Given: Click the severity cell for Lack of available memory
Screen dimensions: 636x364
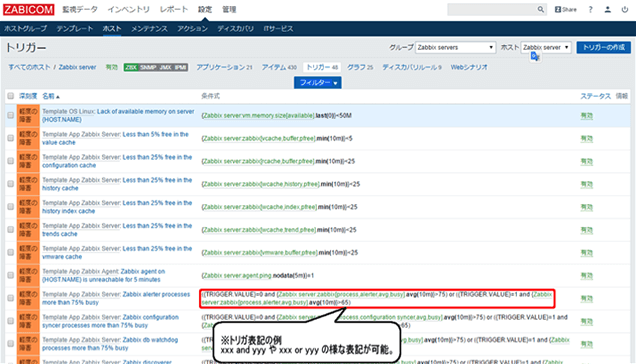Looking at the screenshot, I should (x=28, y=115).
